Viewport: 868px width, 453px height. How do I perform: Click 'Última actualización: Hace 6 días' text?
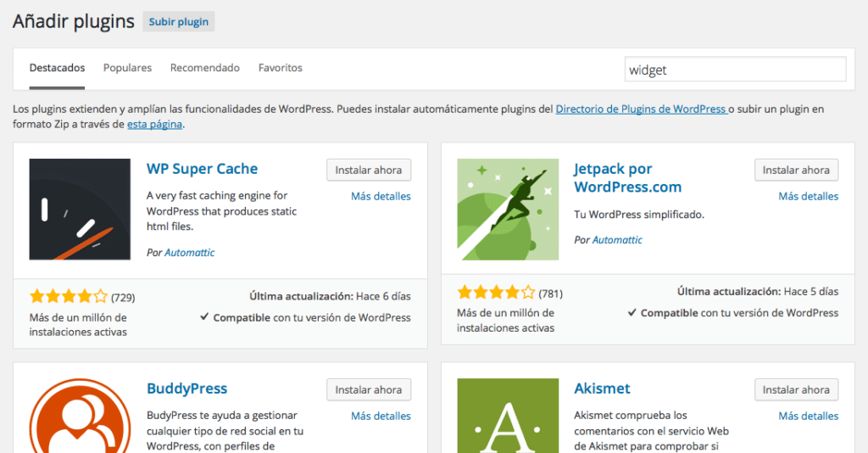[x=330, y=296]
